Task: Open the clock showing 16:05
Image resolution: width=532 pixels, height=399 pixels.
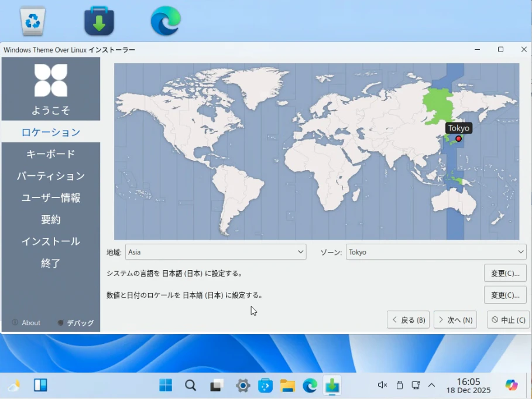Action: point(468,386)
